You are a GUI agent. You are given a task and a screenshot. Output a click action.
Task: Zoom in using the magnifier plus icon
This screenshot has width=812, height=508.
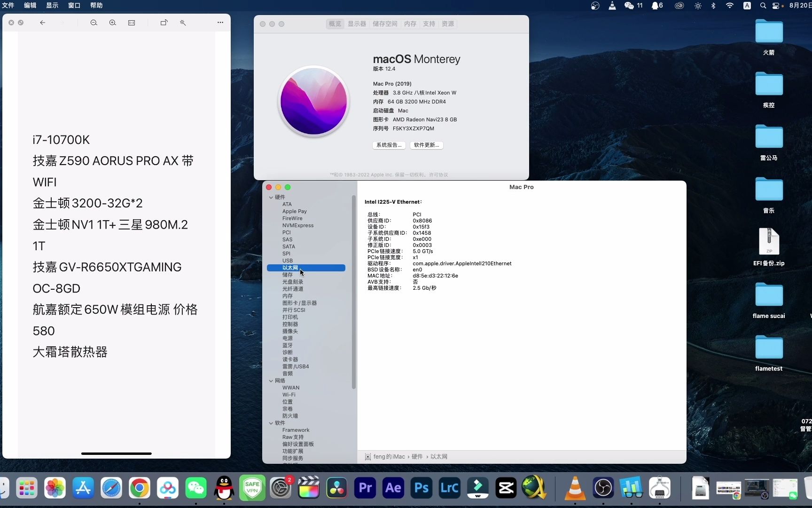pyautogui.click(x=113, y=23)
